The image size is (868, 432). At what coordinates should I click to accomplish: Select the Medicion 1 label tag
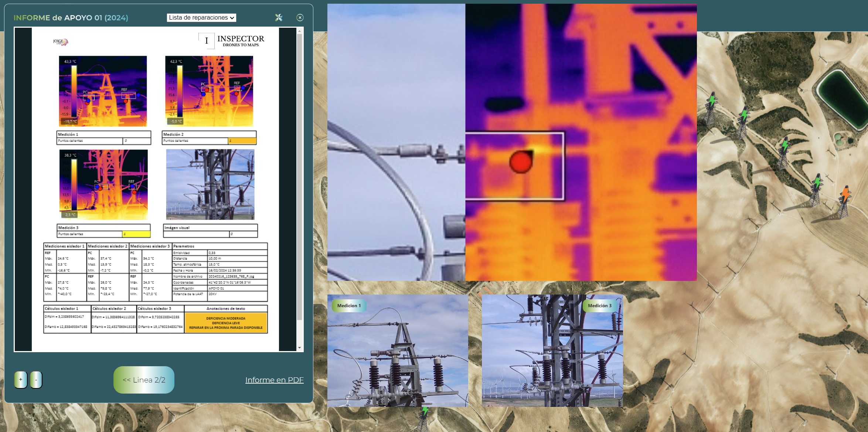click(348, 306)
